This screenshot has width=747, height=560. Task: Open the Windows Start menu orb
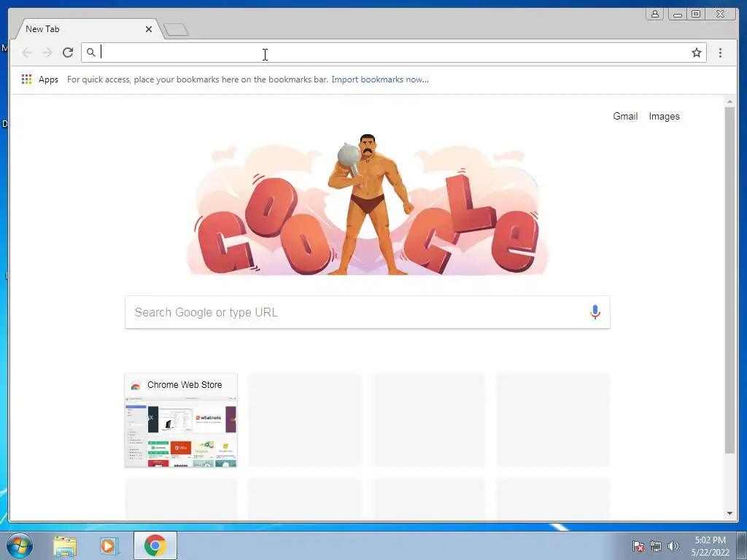20,545
